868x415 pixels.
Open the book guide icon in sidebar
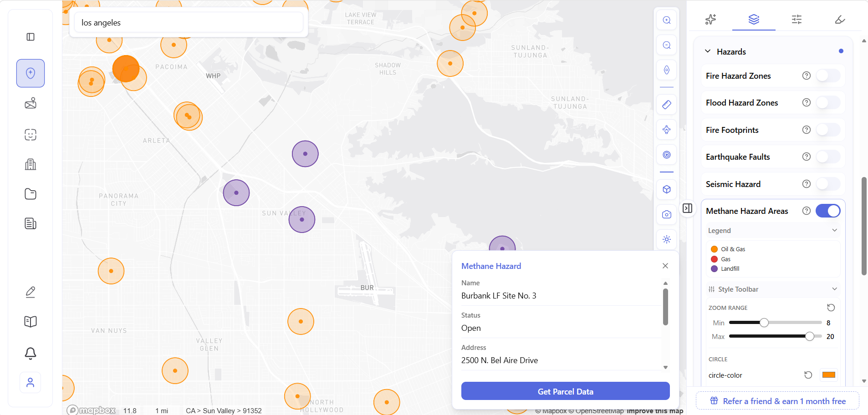(x=31, y=322)
